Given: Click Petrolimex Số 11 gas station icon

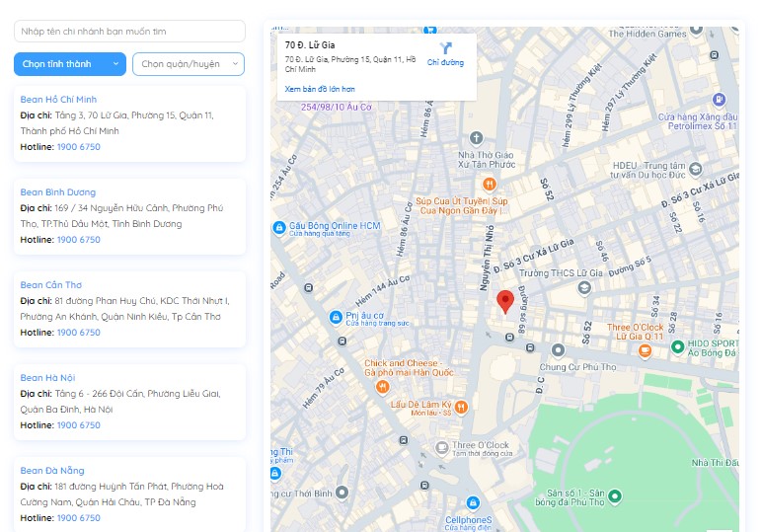Looking at the screenshot, I should (719, 100).
